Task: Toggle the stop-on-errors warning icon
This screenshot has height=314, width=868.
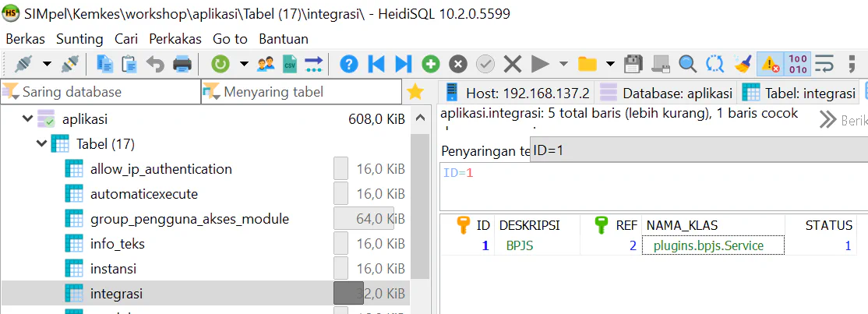Action: click(x=770, y=64)
